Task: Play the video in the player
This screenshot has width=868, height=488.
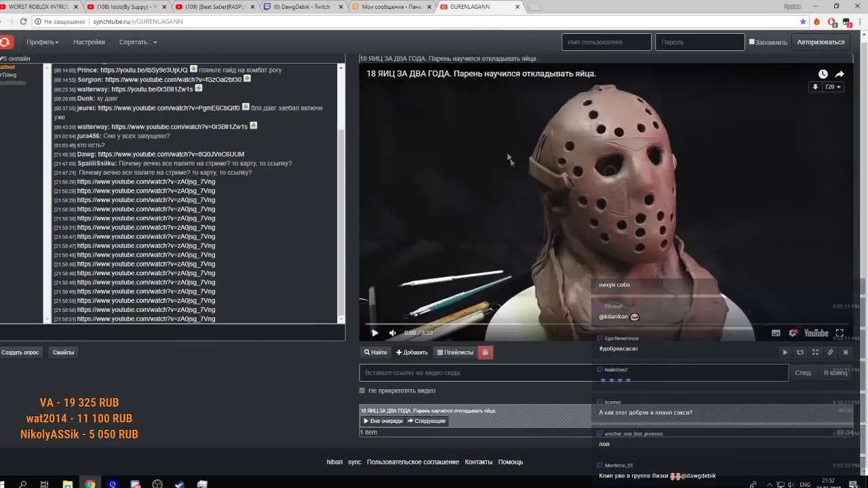Action: coord(374,333)
